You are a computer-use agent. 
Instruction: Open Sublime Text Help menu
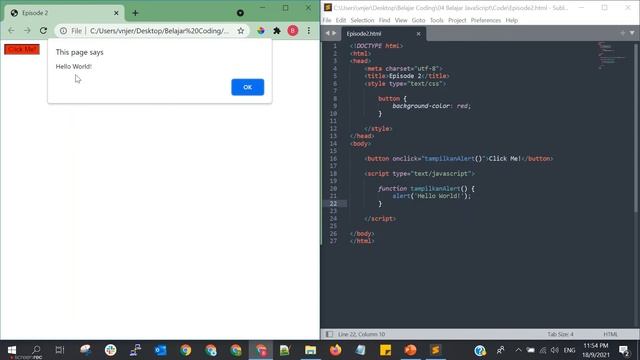click(511, 20)
